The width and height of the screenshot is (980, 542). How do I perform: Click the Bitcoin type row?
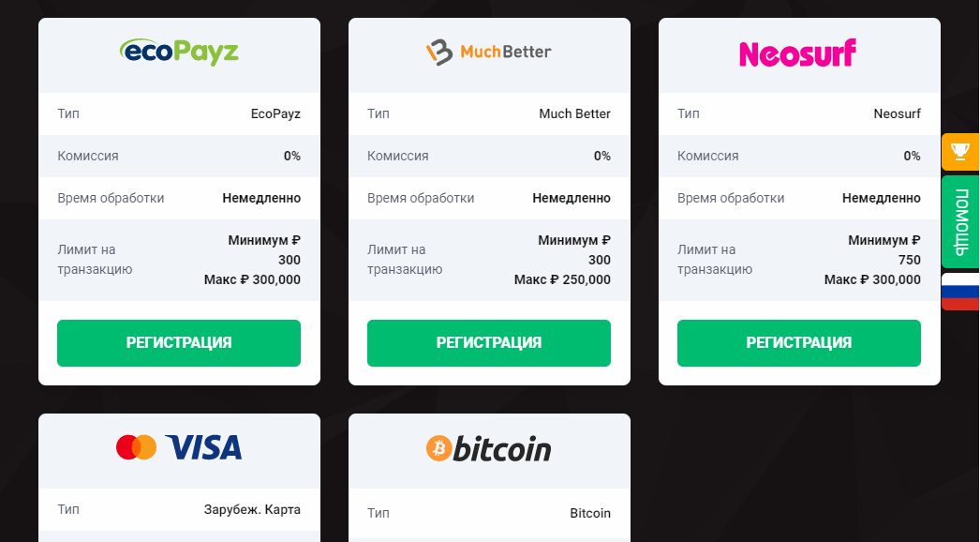[489, 513]
